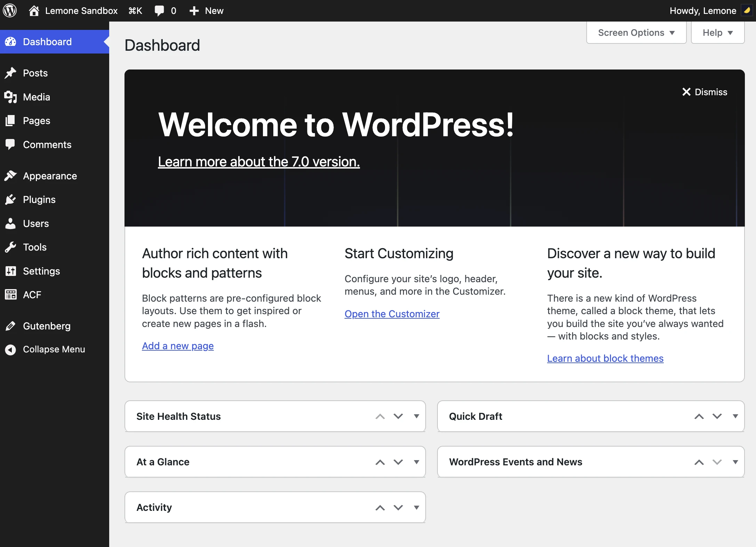Click the Collapse Menu button label
The width and height of the screenshot is (756, 547).
point(54,349)
